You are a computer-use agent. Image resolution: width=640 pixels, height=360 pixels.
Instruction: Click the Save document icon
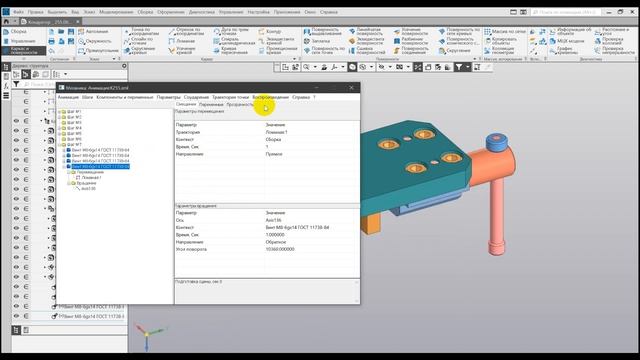[71, 31]
